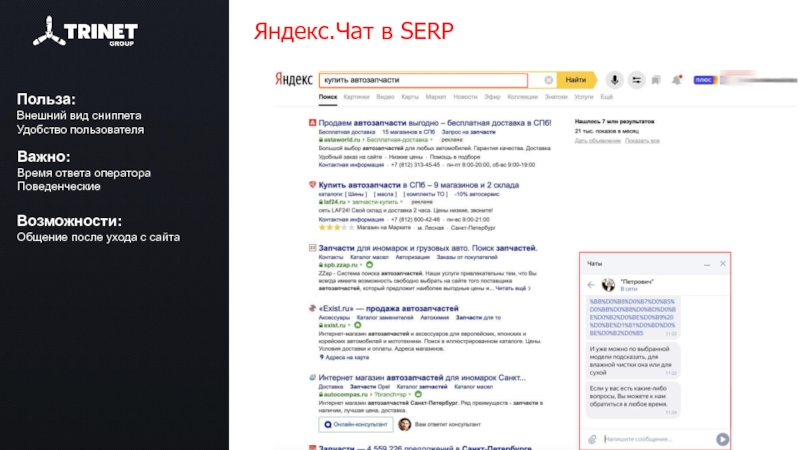Click favicon of the autocompas result
Screen dimensions: 800x450
click(x=312, y=378)
